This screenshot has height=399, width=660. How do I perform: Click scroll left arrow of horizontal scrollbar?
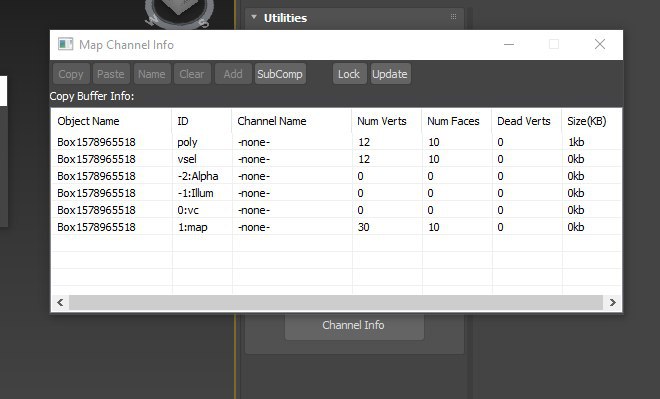point(60,302)
